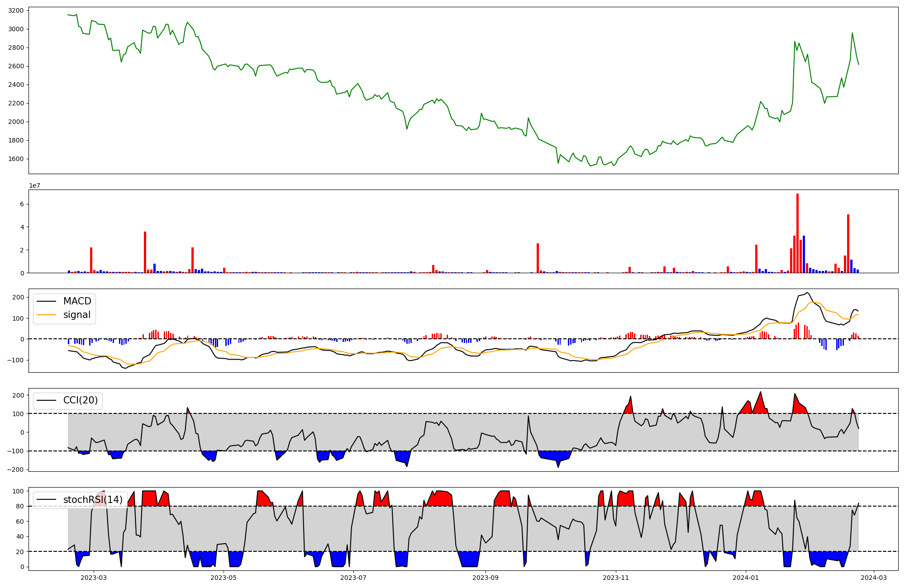Select the 2023-03 date tick label
This screenshot has width=905, height=588.
point(94,578)
